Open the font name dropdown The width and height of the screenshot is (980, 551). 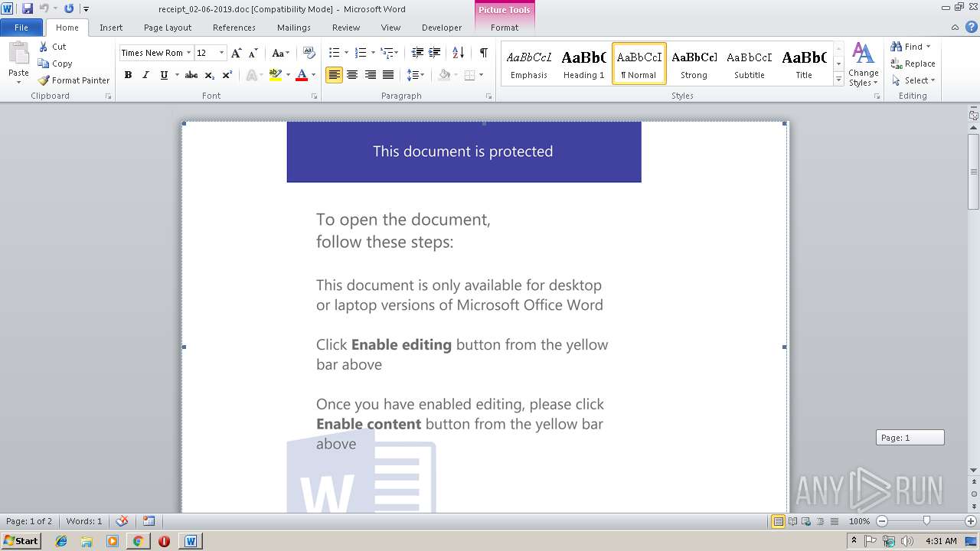(x=189, y=53)
